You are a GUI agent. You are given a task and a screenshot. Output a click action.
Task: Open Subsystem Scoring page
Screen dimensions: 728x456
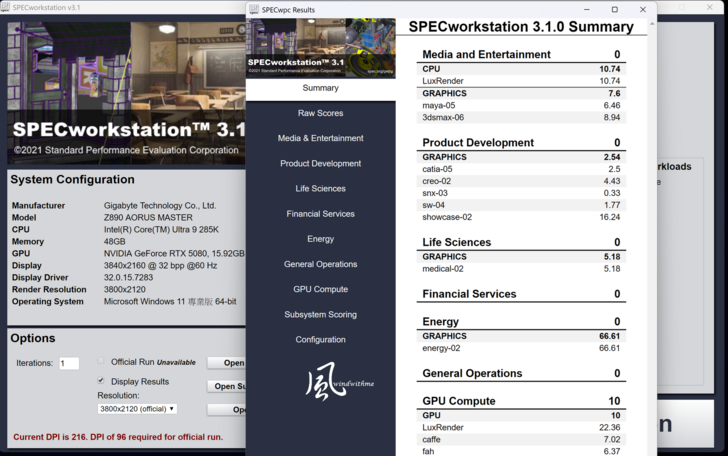tap(320, 314)
